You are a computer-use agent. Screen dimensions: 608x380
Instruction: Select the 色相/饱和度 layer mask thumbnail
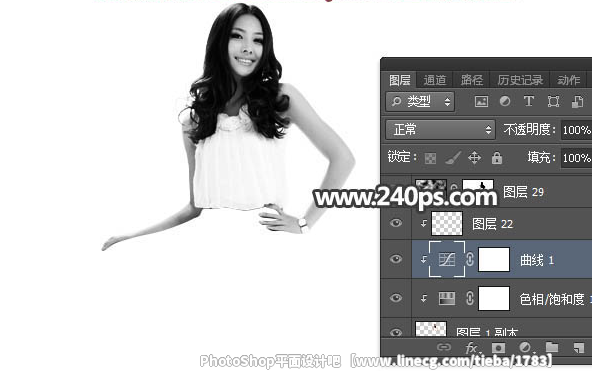494,299
